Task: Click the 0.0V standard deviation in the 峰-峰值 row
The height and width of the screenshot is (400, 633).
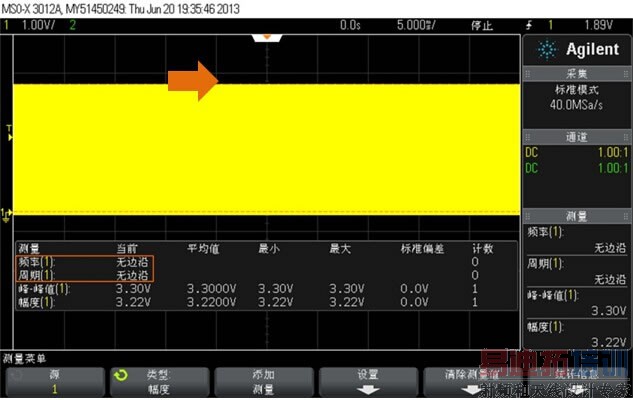Action: tap(414, 289)
